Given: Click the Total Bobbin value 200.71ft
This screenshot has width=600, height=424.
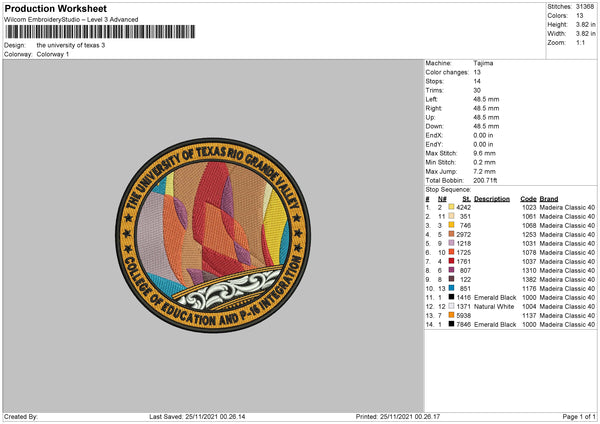Looking at the screenshot, I should [x=485, y=180].
